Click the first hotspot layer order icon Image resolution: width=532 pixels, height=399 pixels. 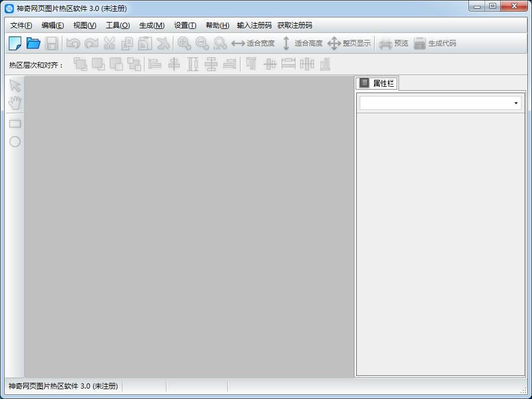point(80,64)
